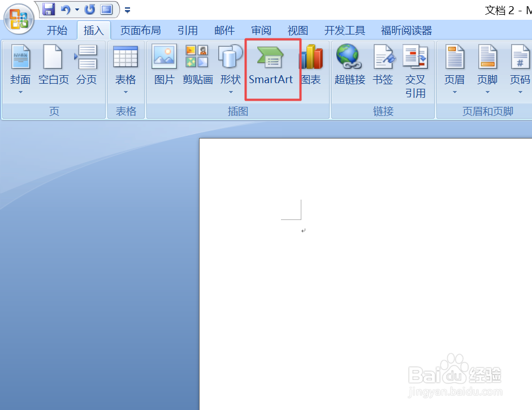Open the 审阅 tab
532x410 pixels.
point(261,31)
